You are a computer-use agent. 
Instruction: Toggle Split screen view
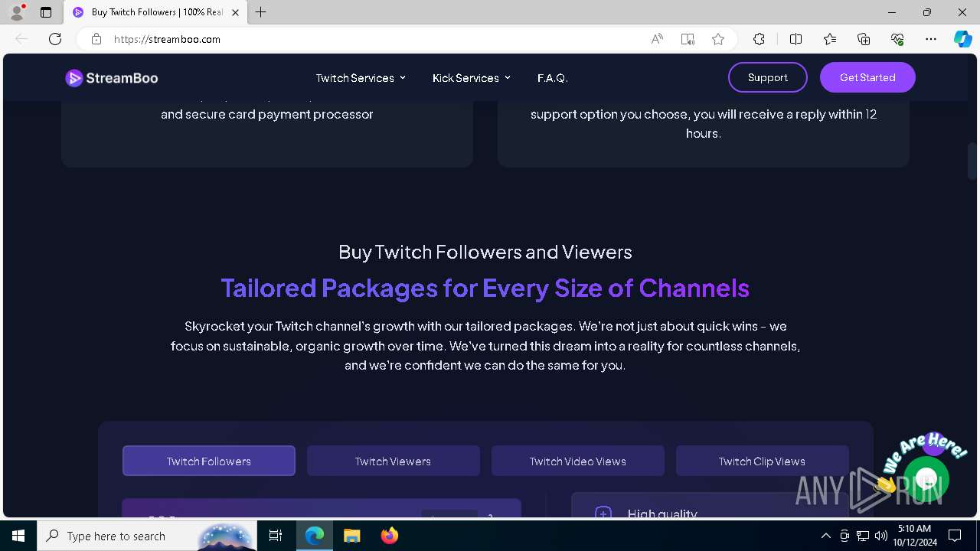click(795, 39)
